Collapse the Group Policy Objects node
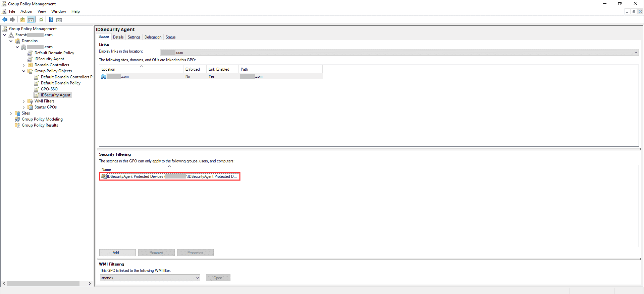This screenshot has height=294, width=644. 24,71
